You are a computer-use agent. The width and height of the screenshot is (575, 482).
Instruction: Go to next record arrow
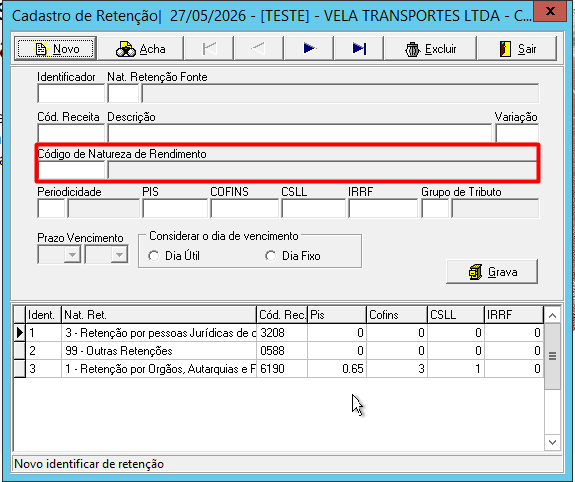coord(309,48)
